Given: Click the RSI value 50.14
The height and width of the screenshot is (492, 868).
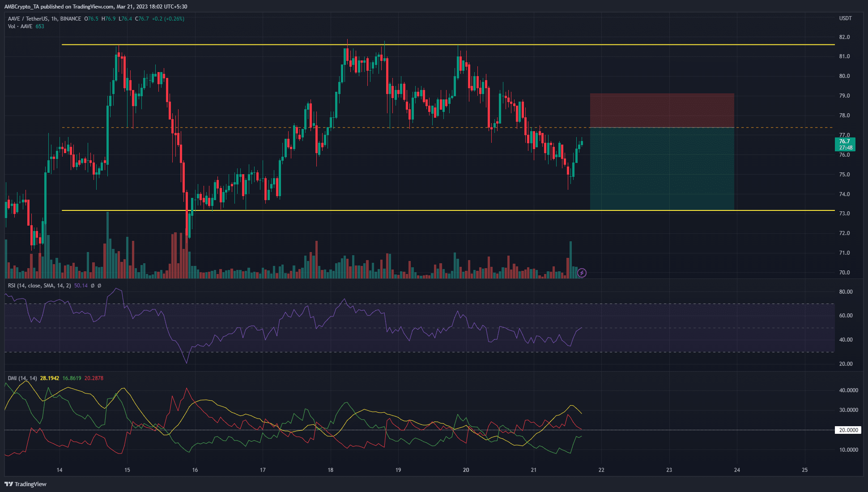Looking at the screenshot, I should coord(81,286).
